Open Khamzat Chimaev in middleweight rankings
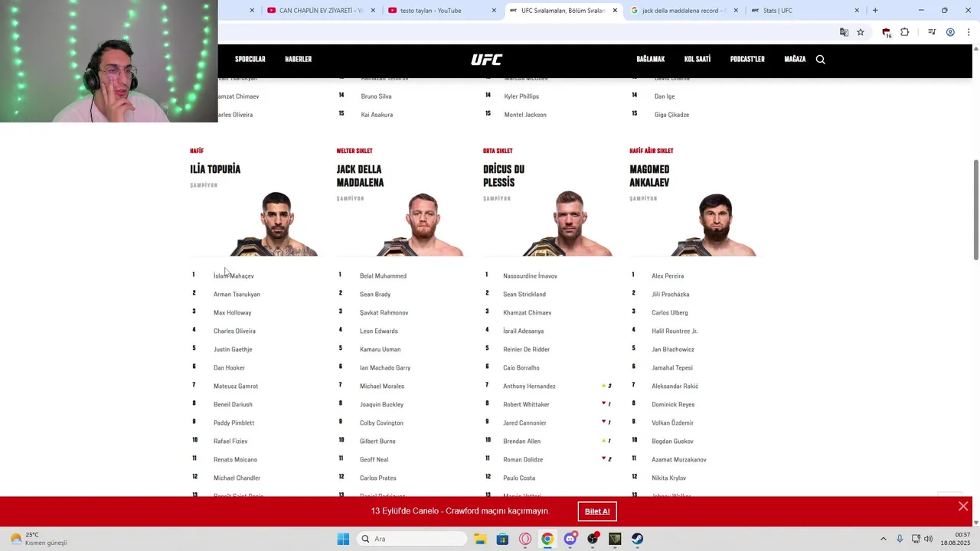This screenshot has width=980, height=551. click(527, 313)
